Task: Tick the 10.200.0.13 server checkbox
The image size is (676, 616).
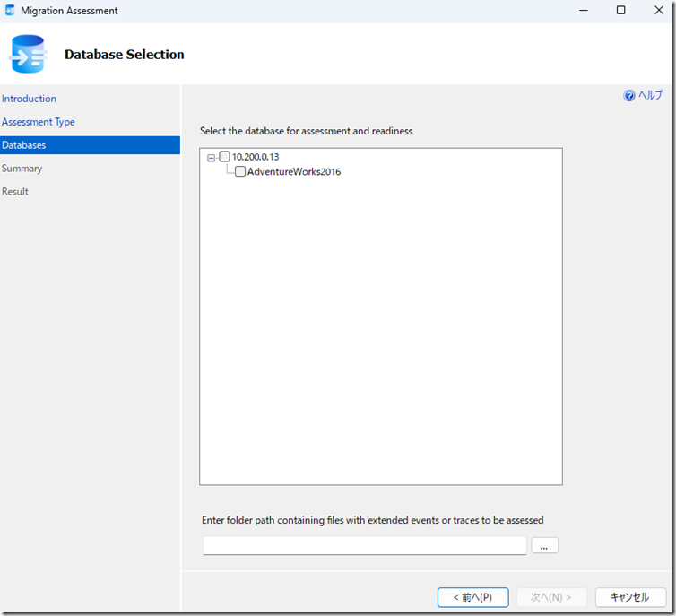Action: [x=224, y=157]
